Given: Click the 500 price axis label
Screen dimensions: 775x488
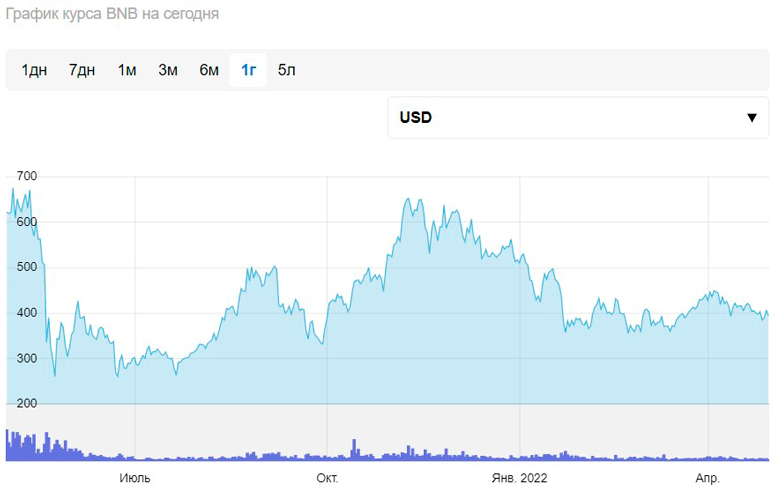Looking at the screenshot, I should click(x=26, y=267).
